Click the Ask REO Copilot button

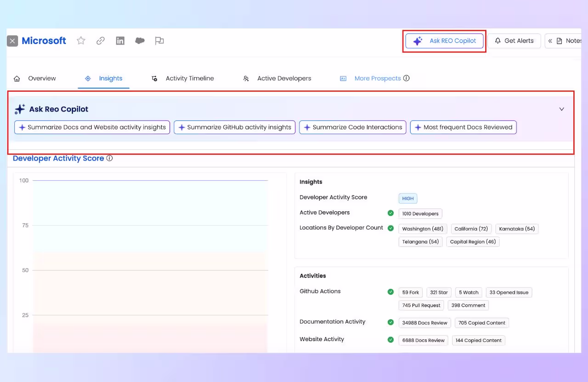tap(445, 41)
